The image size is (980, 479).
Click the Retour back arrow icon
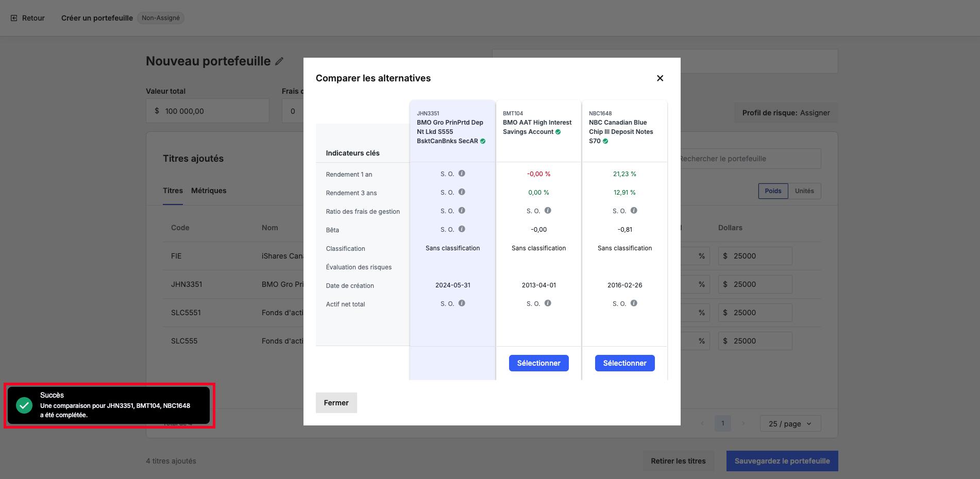(x=14, y=18)
